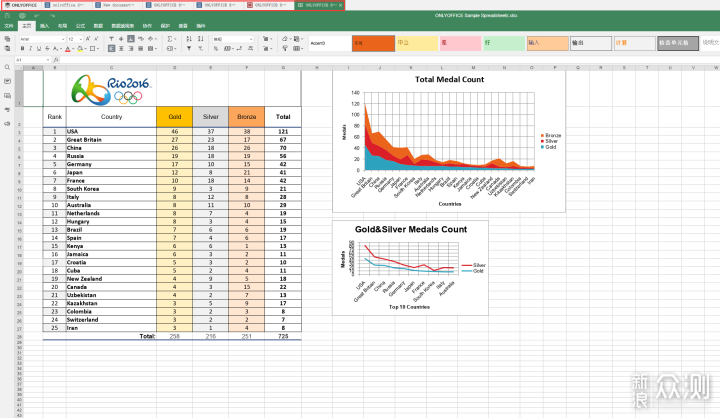Click the Undo arrow

pos(37,16)
